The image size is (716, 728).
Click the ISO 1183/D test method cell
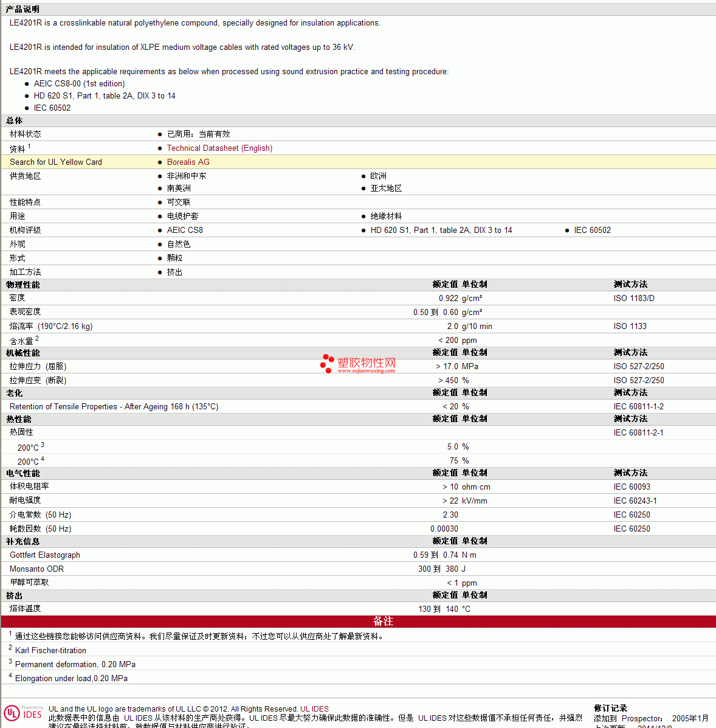click(634, 298)
